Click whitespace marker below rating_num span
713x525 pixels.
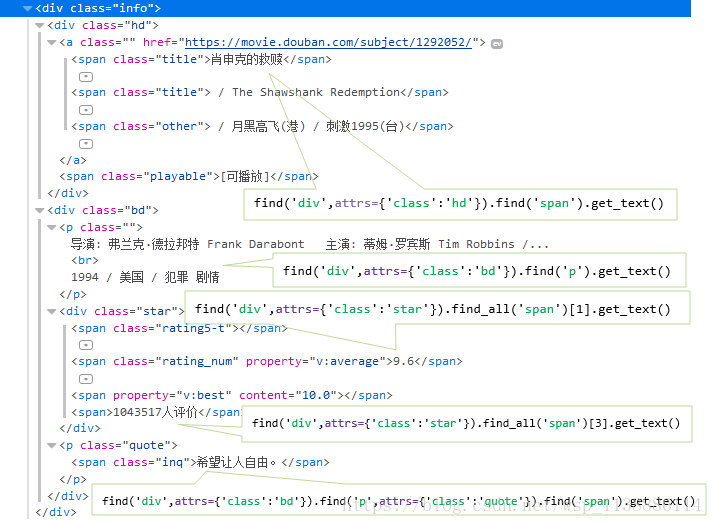point(86,379)
